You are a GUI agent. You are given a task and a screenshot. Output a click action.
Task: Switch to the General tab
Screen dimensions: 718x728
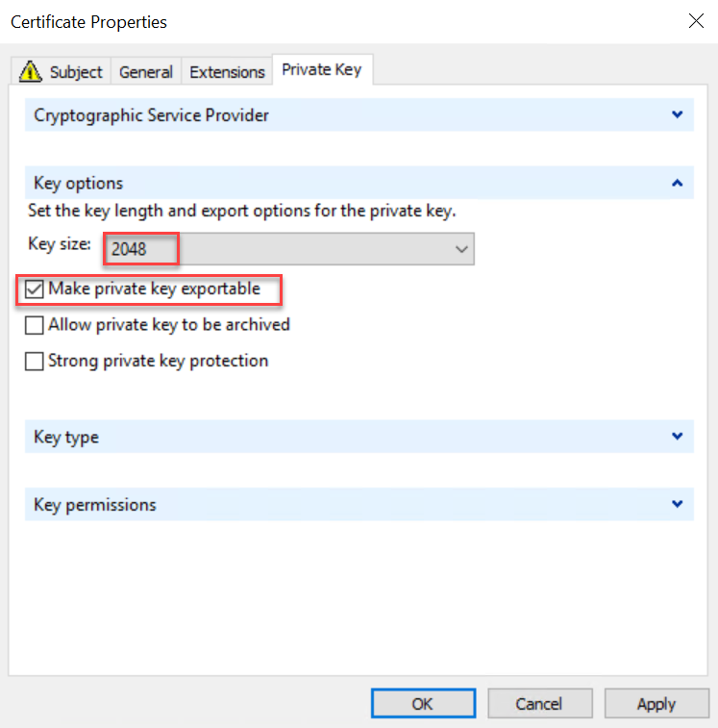(146, 72)
